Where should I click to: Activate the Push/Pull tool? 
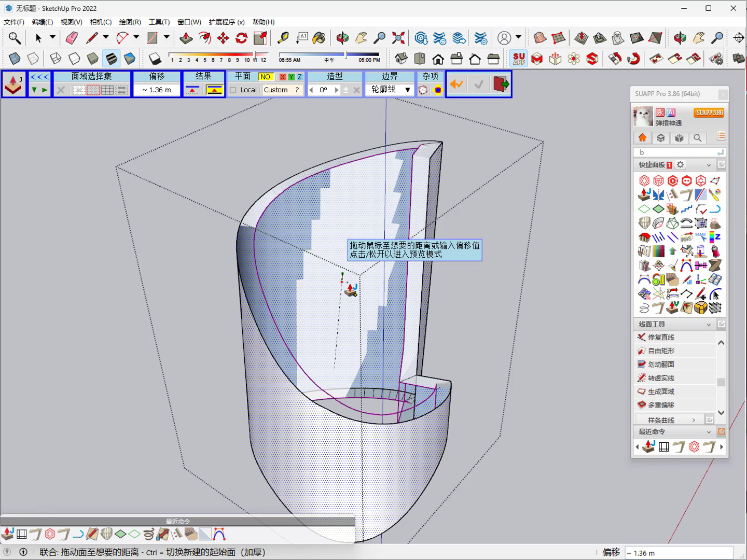pos(186,38)
